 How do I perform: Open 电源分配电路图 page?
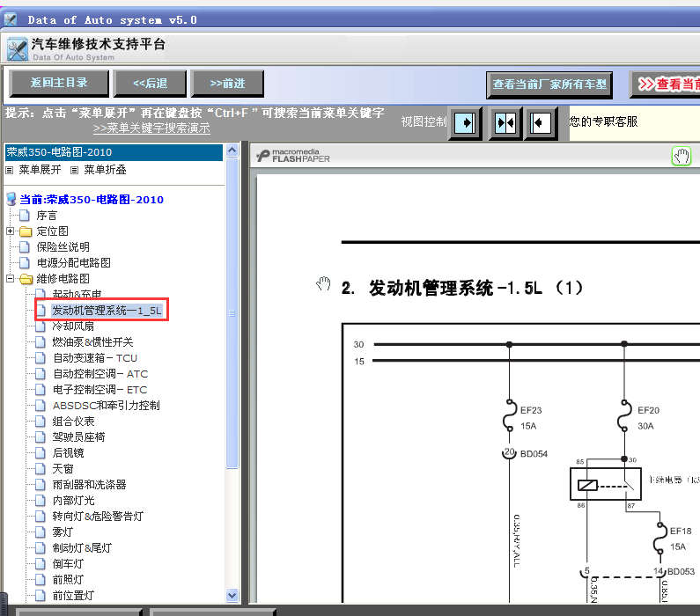coord(74,263)
